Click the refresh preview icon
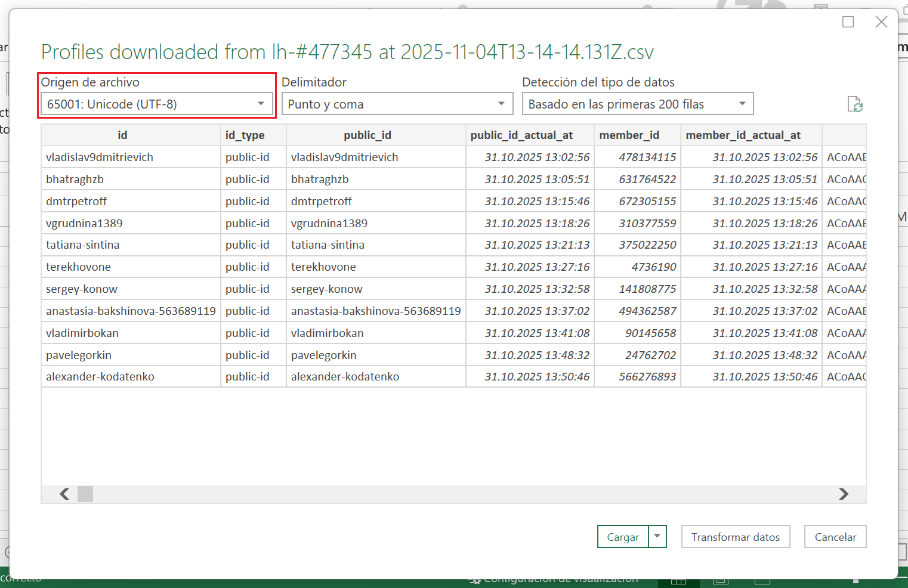Screen dimensions: 908x588 855,104
